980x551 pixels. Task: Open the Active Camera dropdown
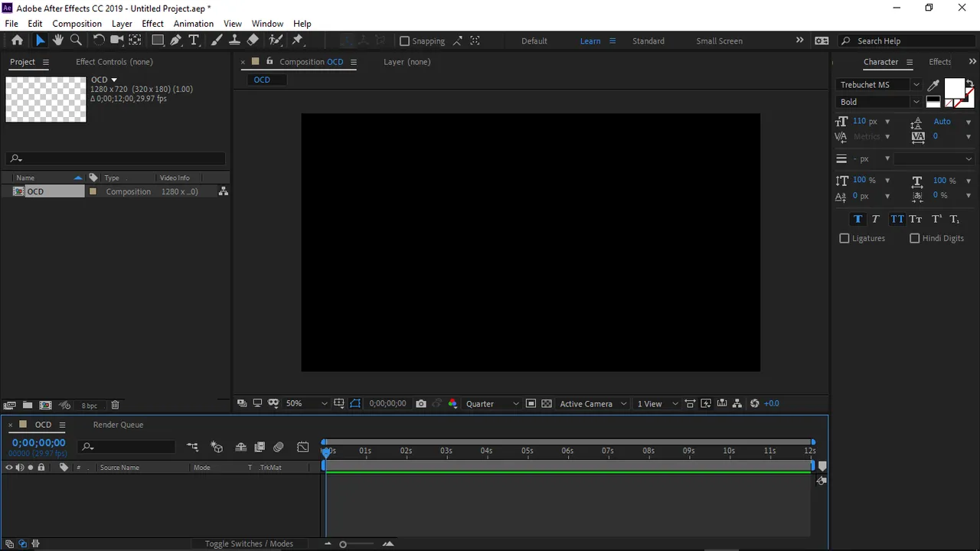click(x=593, y=403)
